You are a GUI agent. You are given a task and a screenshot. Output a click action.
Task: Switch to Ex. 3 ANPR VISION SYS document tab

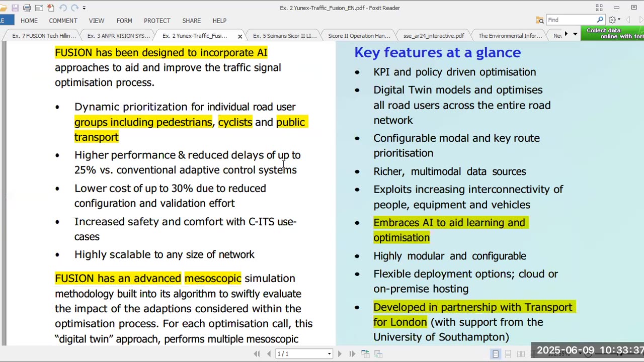point(119,36)
